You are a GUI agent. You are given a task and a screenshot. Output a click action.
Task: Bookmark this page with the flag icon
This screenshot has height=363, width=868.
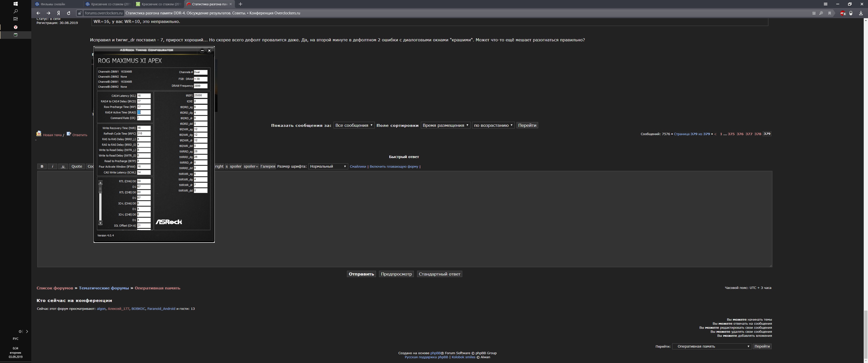click(x=830, y=13)
